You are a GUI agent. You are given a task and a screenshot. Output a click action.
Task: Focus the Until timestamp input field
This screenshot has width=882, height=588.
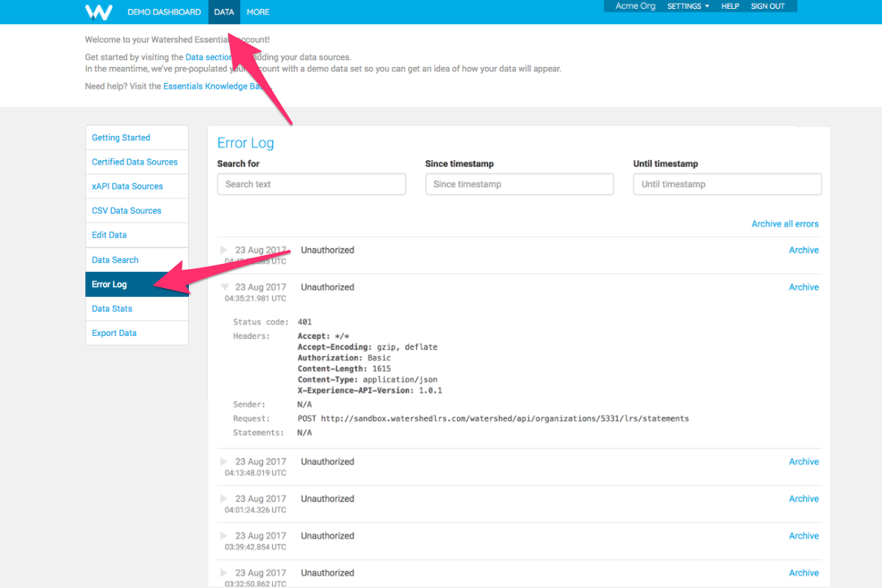pos(728,184)
